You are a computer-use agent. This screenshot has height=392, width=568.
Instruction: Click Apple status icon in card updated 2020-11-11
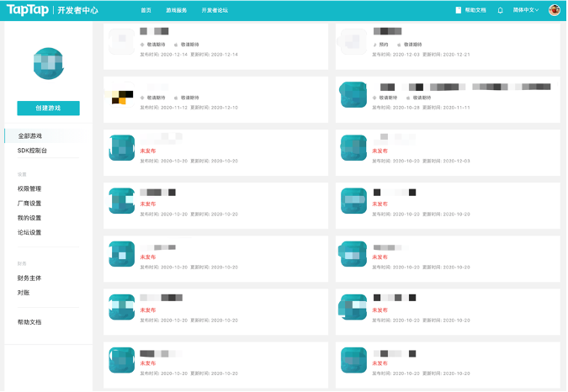click(x=408, y=98)
